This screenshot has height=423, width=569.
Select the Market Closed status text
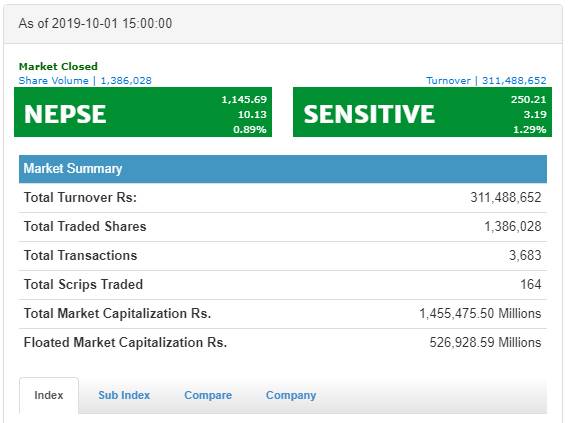[58, 66]
